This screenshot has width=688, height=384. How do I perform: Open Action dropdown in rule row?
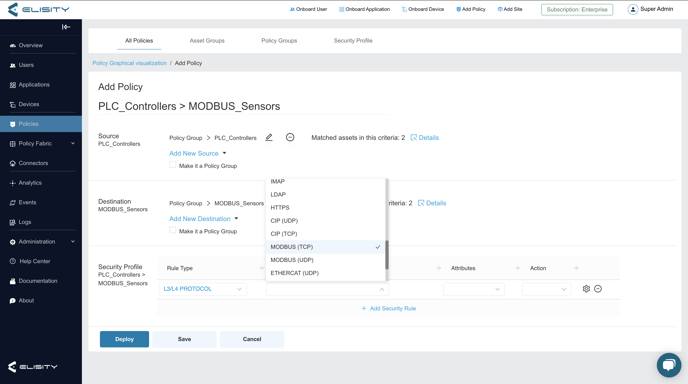tap(546, 289)
